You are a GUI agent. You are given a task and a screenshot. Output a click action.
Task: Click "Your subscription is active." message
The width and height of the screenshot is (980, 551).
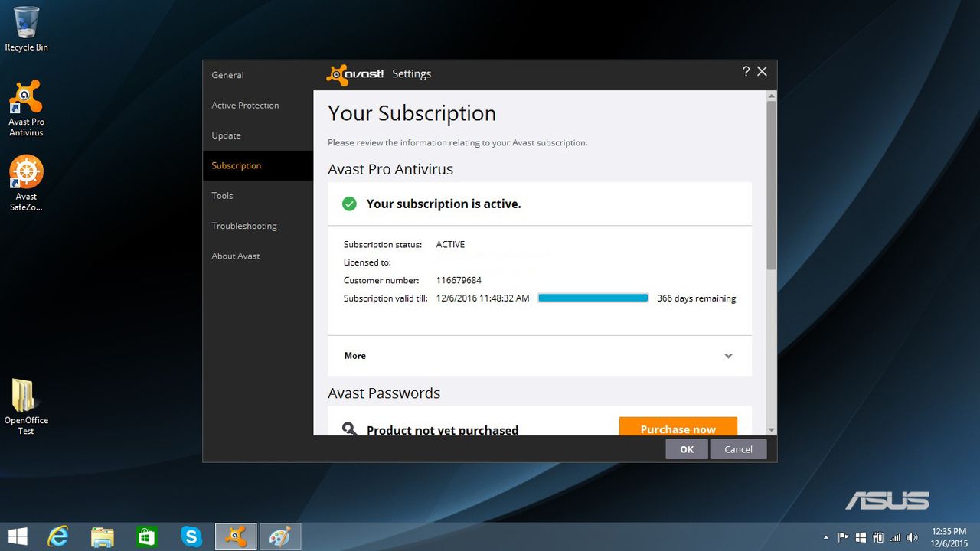tap(443, 204)
